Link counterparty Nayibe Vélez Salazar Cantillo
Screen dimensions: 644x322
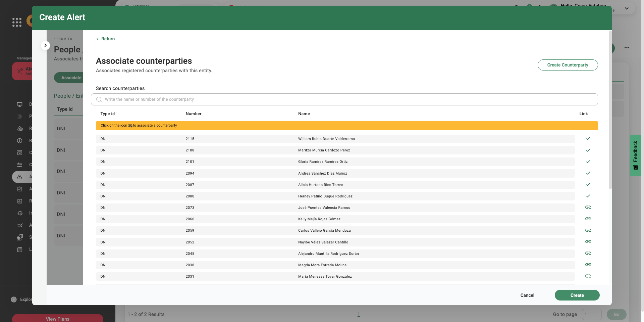pos(588,242)
